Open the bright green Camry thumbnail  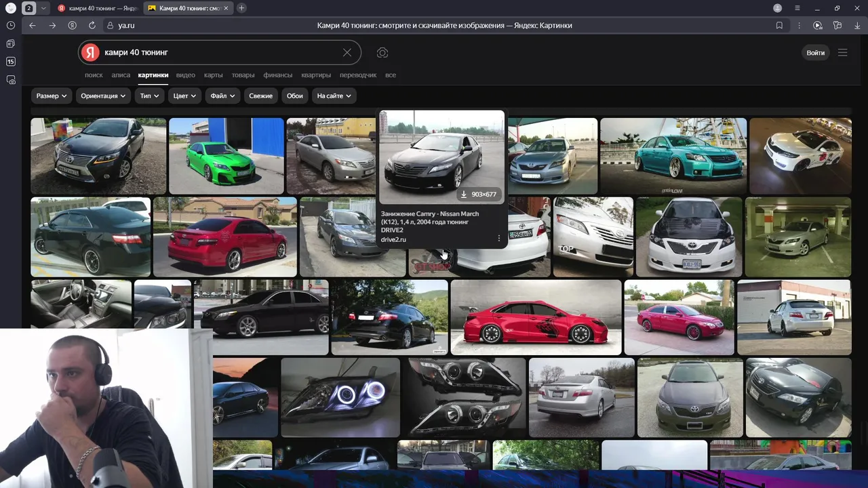point(226,156)
